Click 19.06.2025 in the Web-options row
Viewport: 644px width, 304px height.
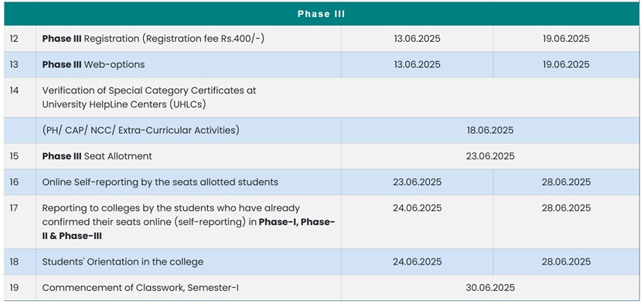pos(566,64)
